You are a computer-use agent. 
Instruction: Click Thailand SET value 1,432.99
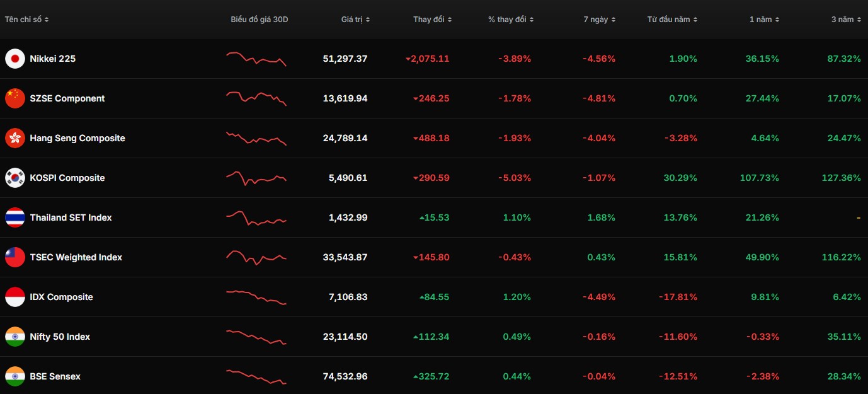[x=348, y=217]
